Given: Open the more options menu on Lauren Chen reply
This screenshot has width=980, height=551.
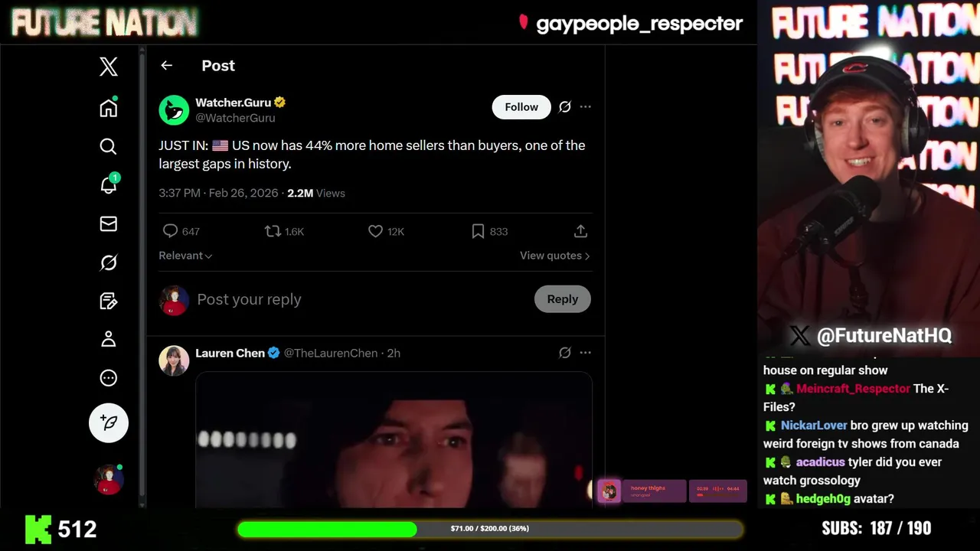Looking at the screenshot, I should click(585, 353).
